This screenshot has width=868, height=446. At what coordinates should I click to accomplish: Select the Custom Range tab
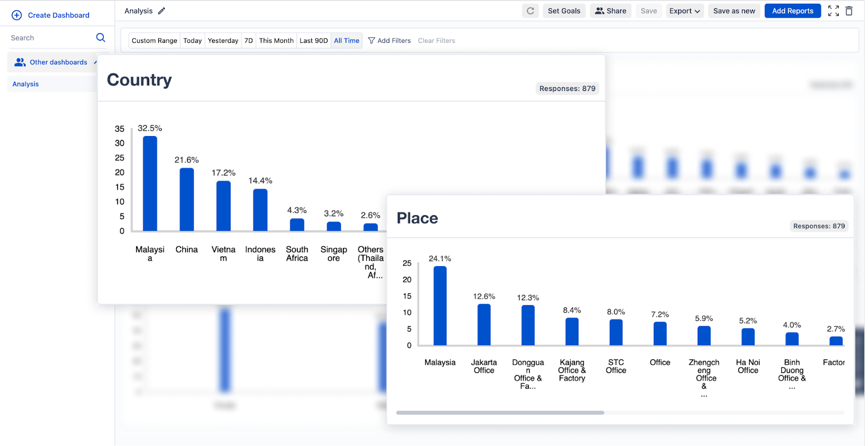tap(155, 41)
